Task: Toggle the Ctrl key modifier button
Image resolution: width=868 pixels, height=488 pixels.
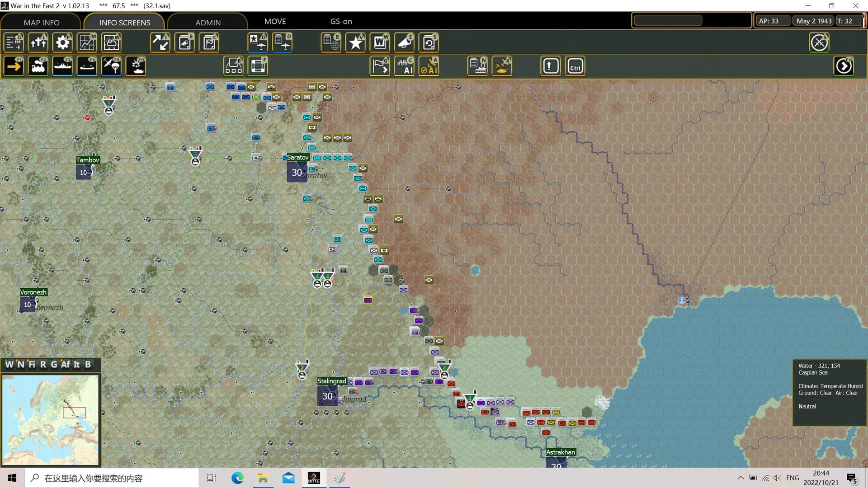Action: click(x=575, y=66)
